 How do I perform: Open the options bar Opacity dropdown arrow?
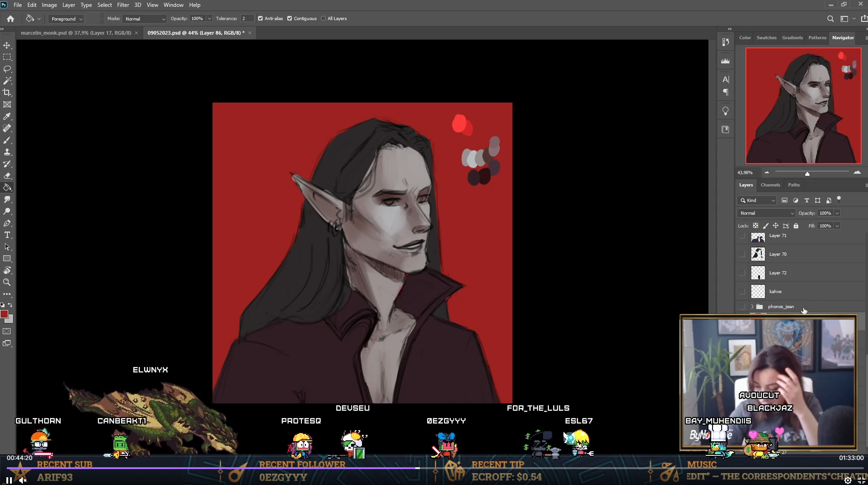point(209,19)
